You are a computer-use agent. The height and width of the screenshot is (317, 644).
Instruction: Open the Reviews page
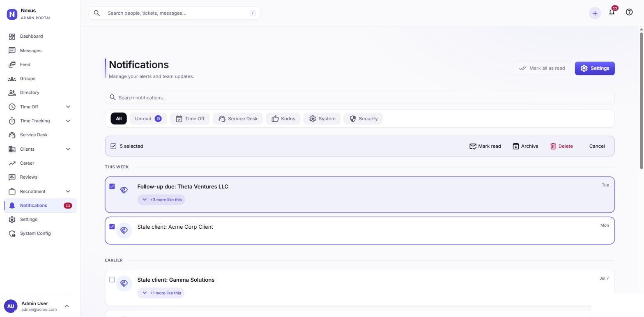click(x=40, y=177)
